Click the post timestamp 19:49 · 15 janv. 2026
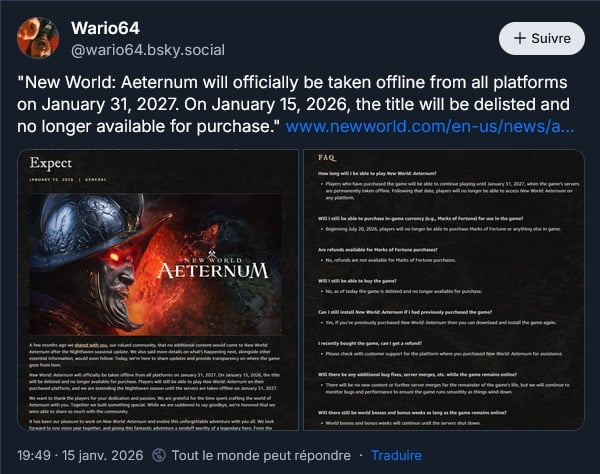 79,454
